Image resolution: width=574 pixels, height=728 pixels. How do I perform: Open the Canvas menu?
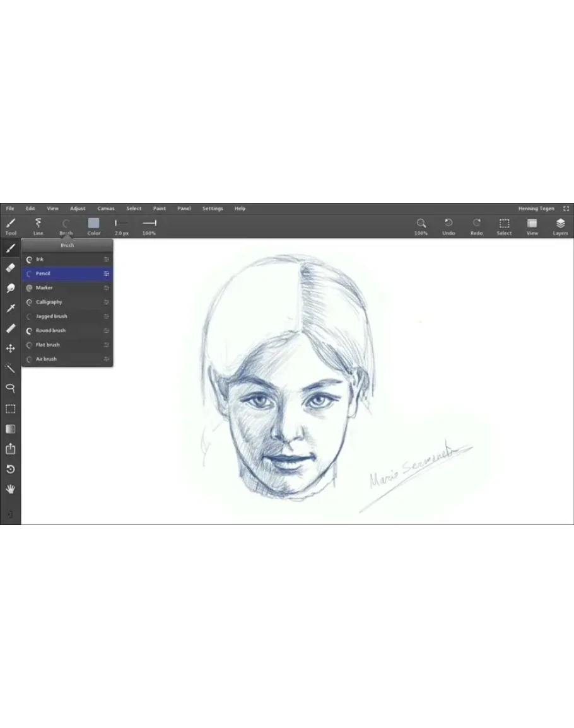pyautogui.click(x=106, y=209)
